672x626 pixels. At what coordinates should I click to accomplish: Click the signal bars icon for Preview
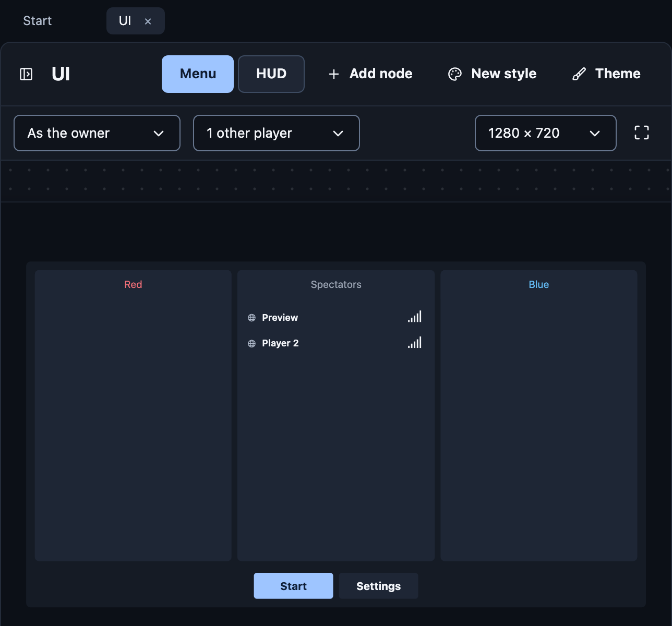pos(415,317)
